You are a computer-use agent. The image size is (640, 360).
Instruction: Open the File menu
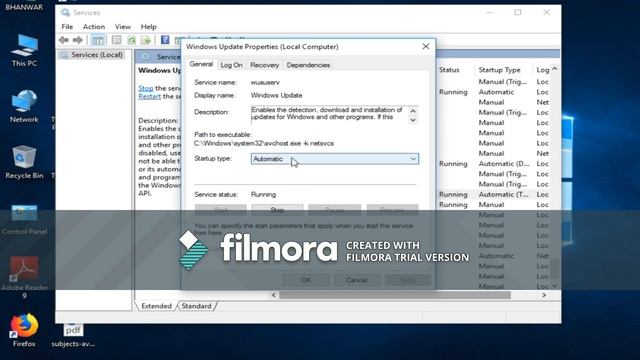67,27
